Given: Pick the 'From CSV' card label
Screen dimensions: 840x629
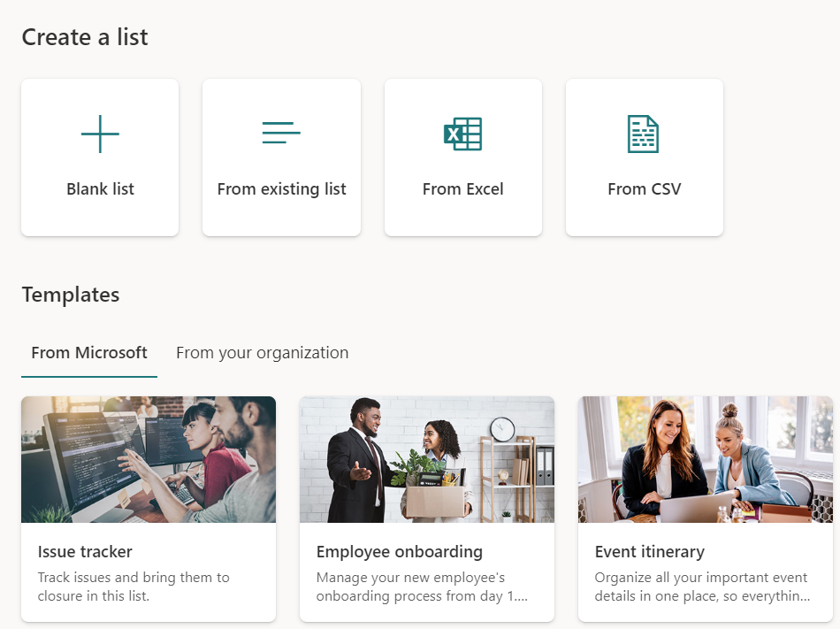Looking at the screenshot, I should [x=644, y=188].
